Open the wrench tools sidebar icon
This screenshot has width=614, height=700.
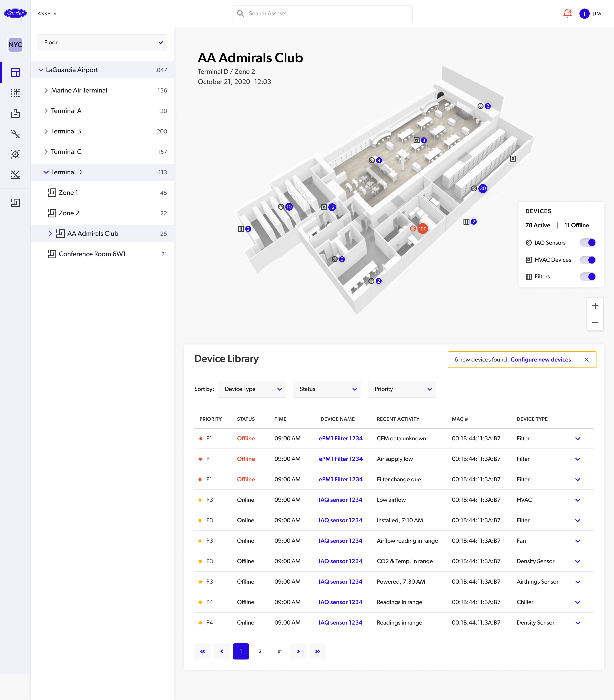click(15, 134)
